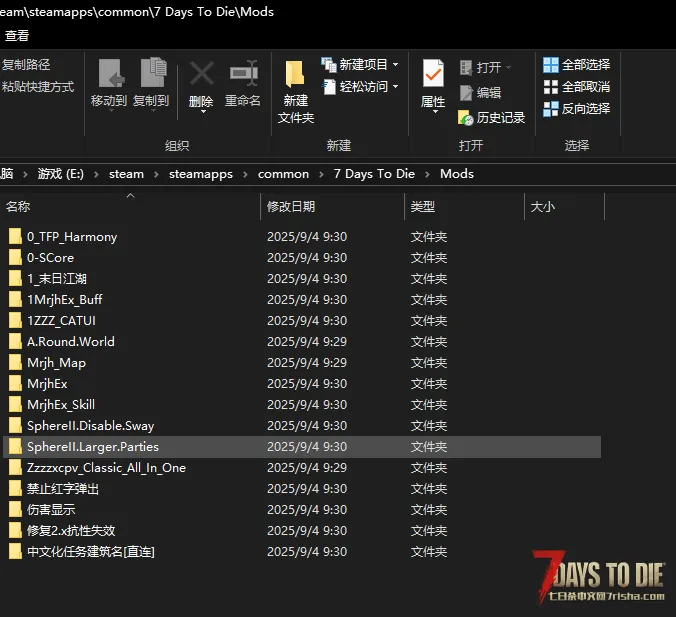Image resolution: width=676 pixels, height=617 pixels.
Task: Select the 1ZZZ_CATUI folder icon
Action: (15, 320)
